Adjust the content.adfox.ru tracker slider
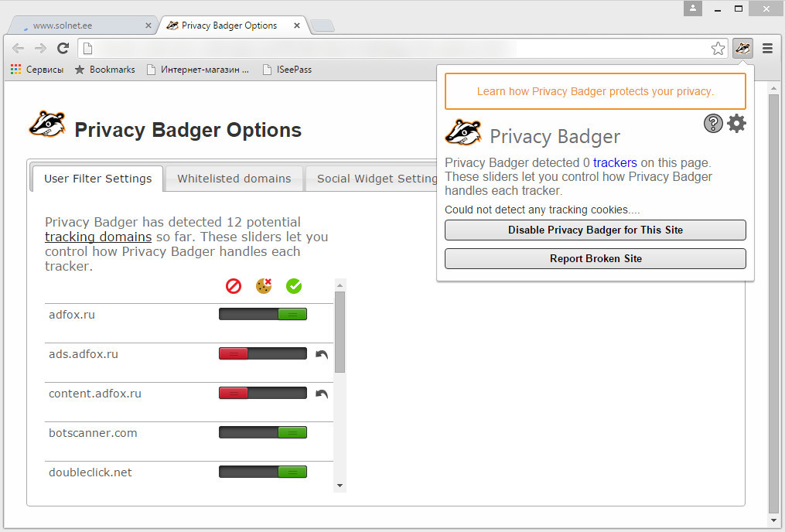Image resolution: width=785 pixels, height=532 pixels. pyautogui.click(x=263, y=394)
